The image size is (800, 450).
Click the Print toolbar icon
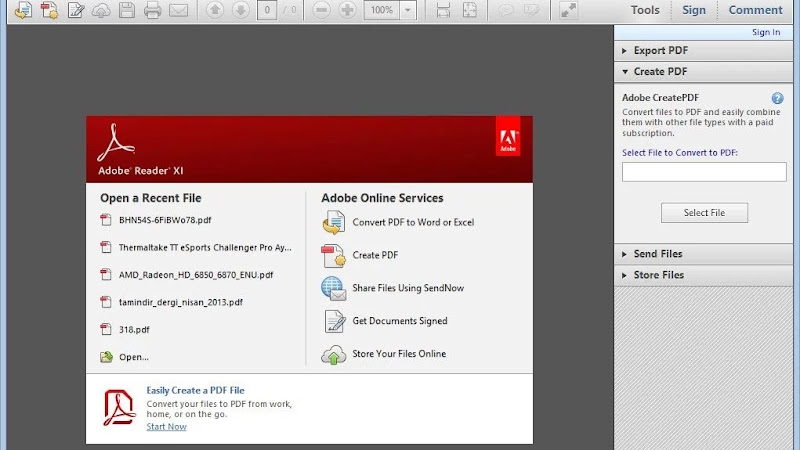point(152,10)
